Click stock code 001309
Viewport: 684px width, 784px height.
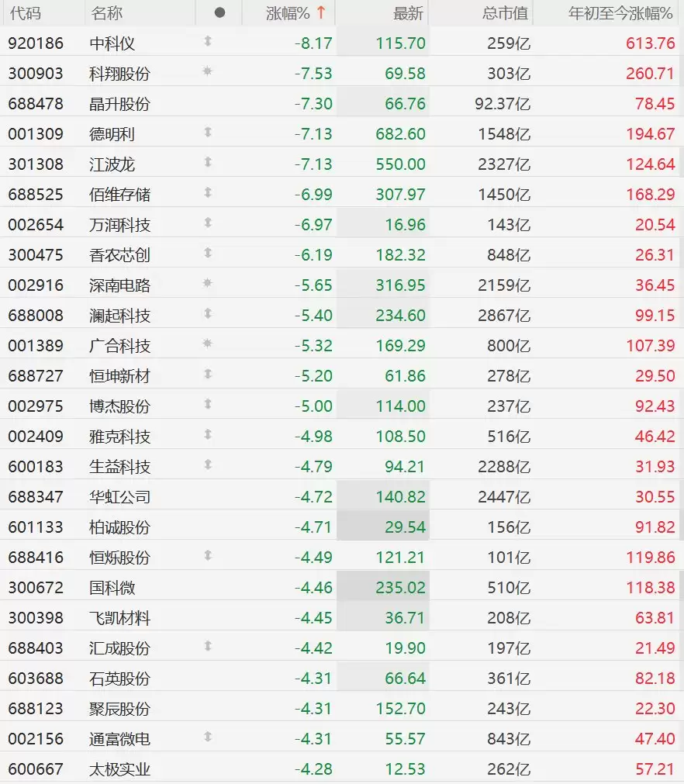[x=36, y=134]
